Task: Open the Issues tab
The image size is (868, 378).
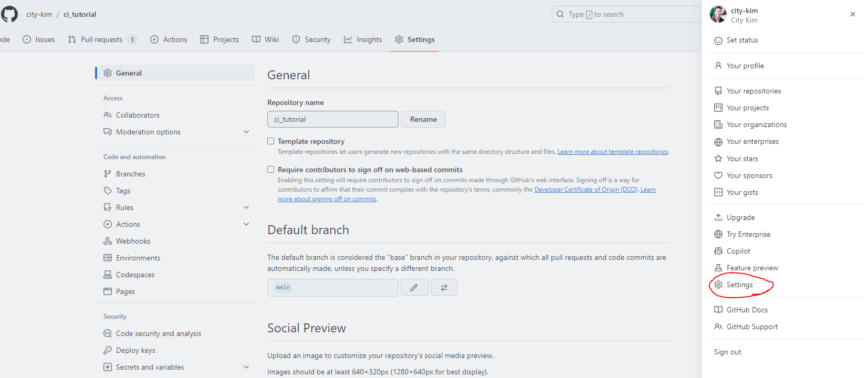Action: (x=39, y=39)
